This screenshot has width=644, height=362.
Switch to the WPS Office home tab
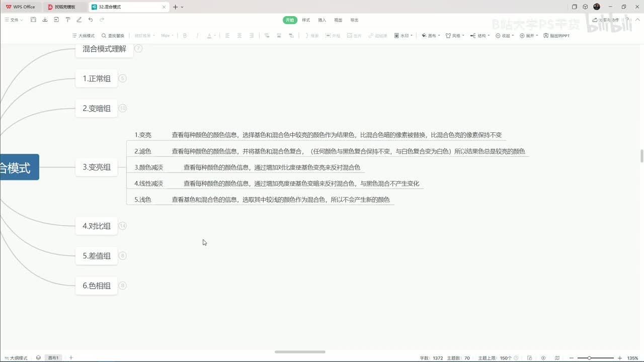click(21, 7)
